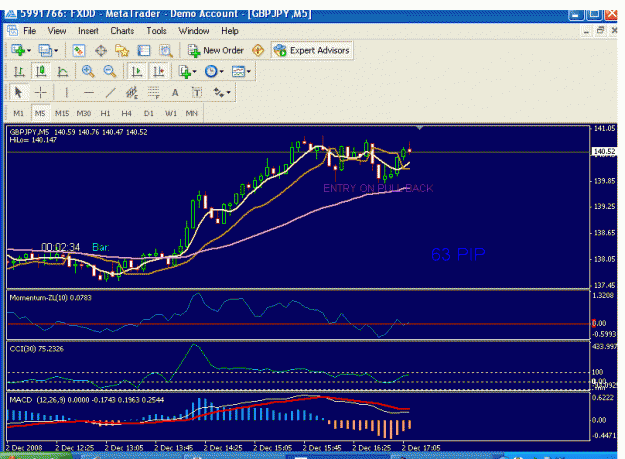The image size is (625, 459).
Task: Switch chart to line chart type
Action: (x=63, y=72)
